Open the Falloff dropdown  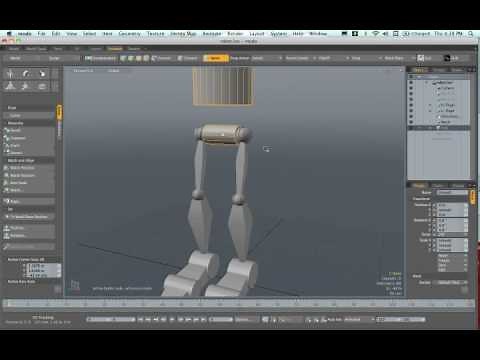click(332, 58)
